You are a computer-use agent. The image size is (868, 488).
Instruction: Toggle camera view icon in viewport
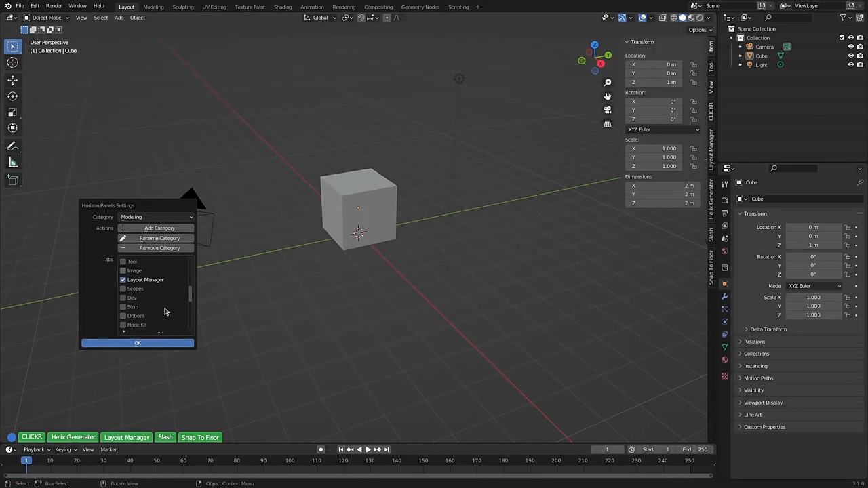pyautogui.click(x=608, y=110)
